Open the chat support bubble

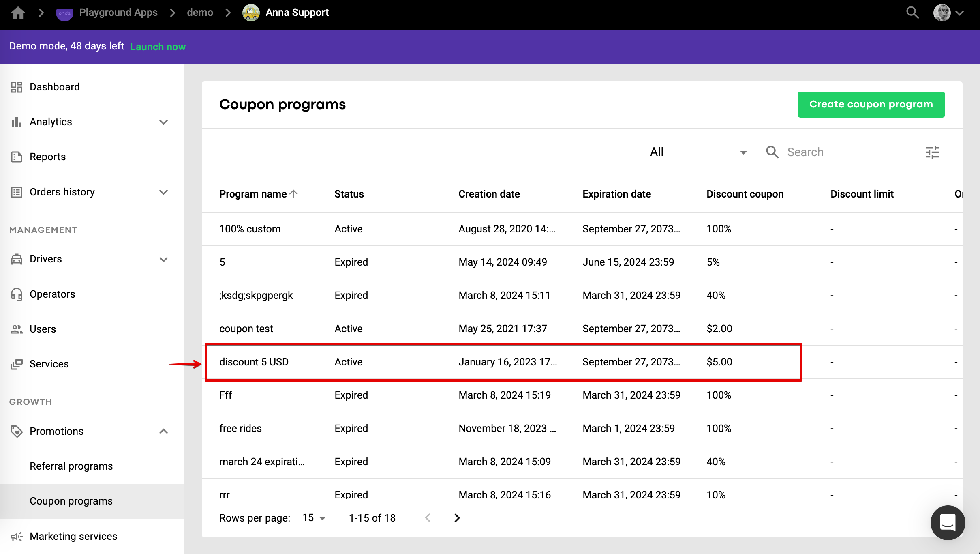point(948,522)
